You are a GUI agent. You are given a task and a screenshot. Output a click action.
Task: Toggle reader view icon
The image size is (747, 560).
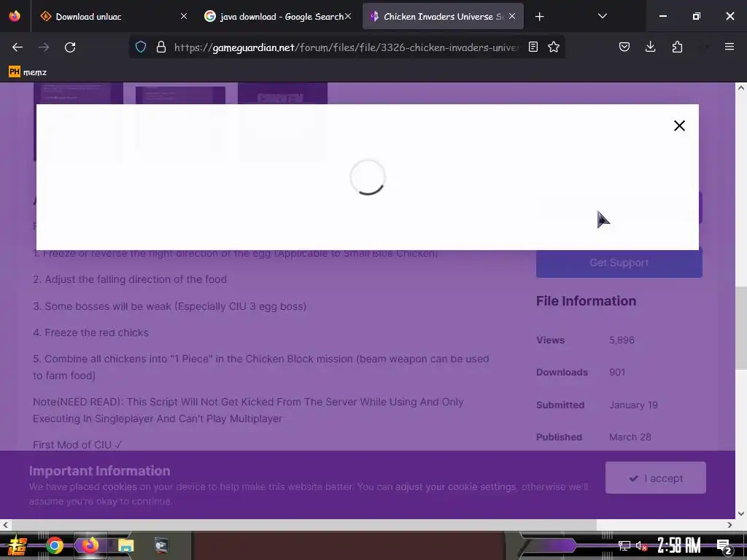[533, 47]
